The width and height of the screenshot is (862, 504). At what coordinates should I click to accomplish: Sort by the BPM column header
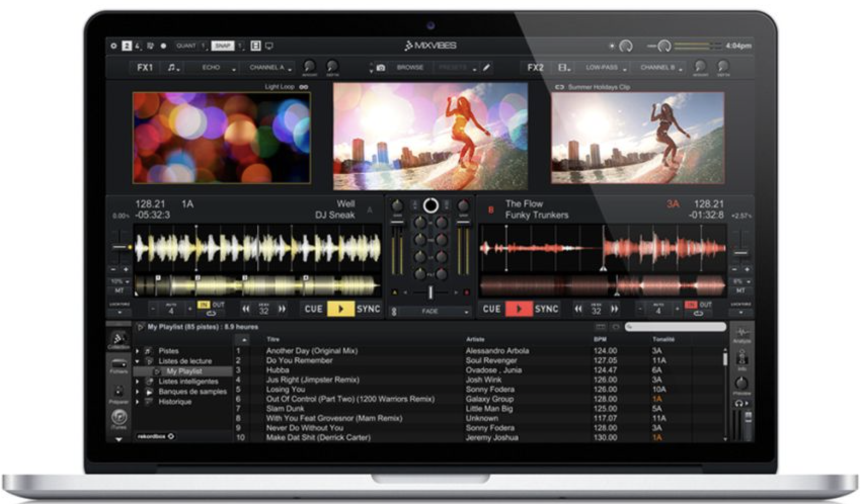click(x=600, y=339)
